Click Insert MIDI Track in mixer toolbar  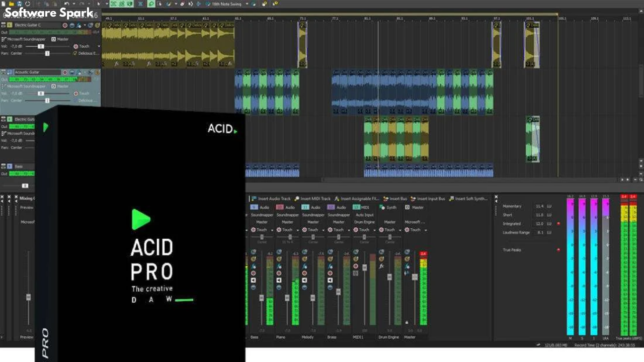[312, 199]
